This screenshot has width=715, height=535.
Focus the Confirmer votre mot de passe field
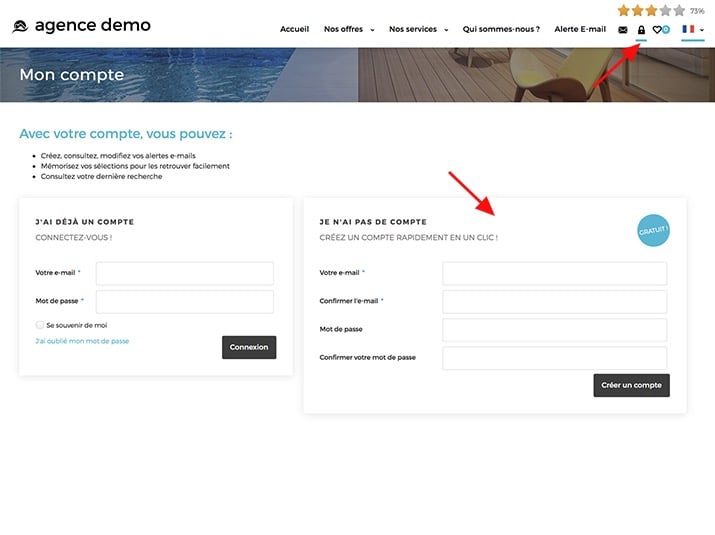point(554,357)
